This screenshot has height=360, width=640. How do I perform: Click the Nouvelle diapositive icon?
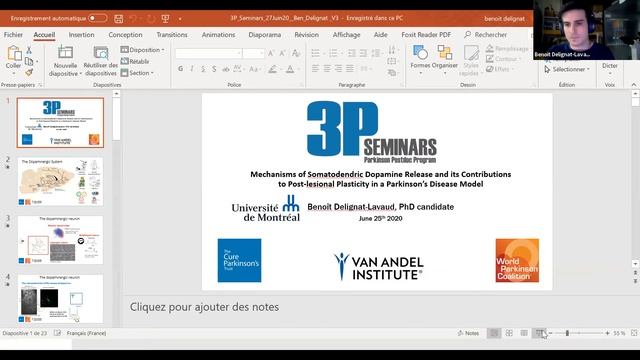[x=65, y=52]
